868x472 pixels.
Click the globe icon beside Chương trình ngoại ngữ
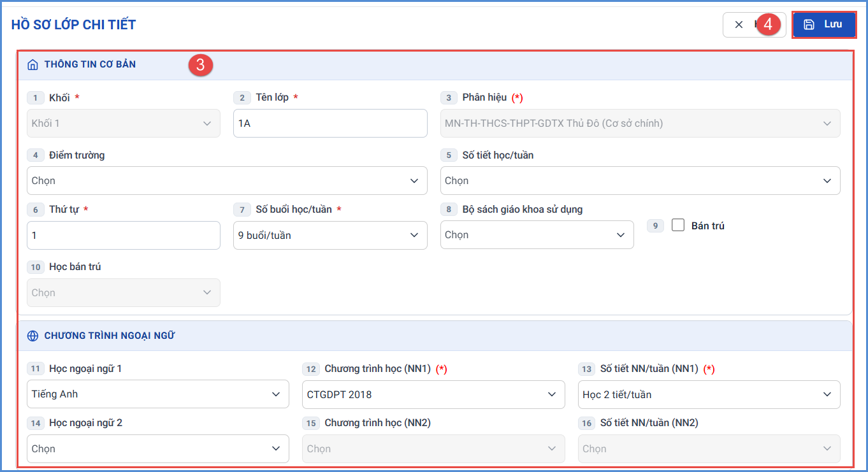pyautogui.click(x=33, y=336)
